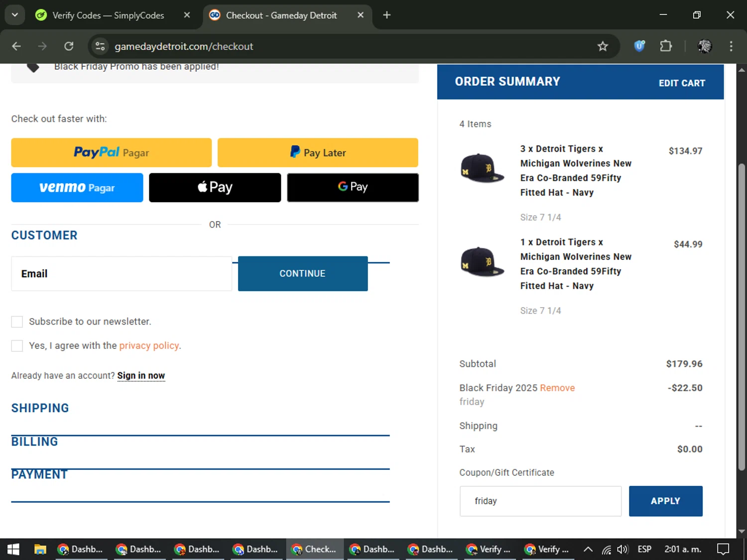Close the Verify Codes — SimplyCodes tab
Viewport: 747px width, 560px height.
187,15
